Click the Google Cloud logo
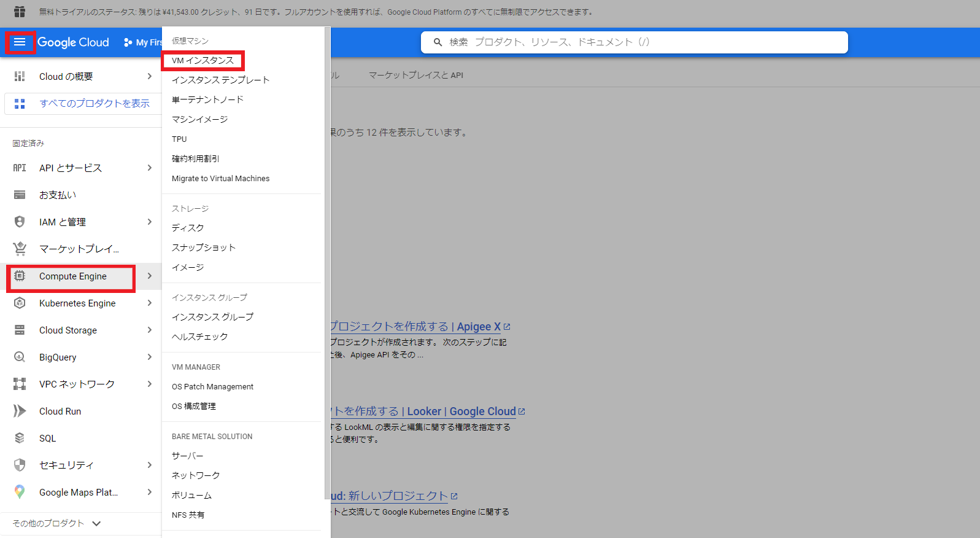This screenshot has width=980, height=538. 73,42
